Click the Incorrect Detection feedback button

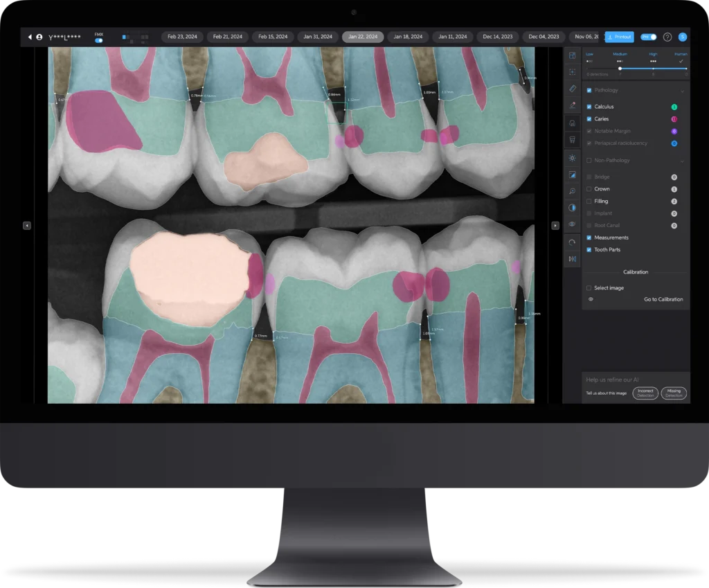tap(645, 393)
